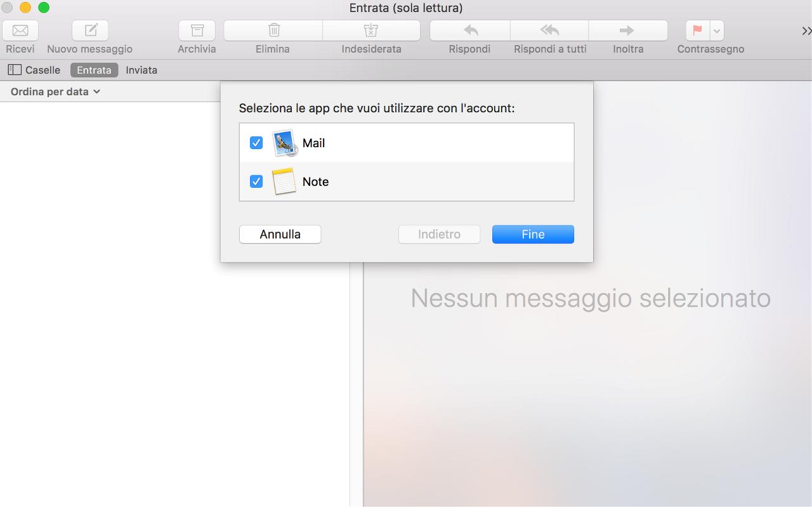This screenshot has height=507, width=812.
Task: Click the Rispondi reply arrow
Action: tap(470, 30)
